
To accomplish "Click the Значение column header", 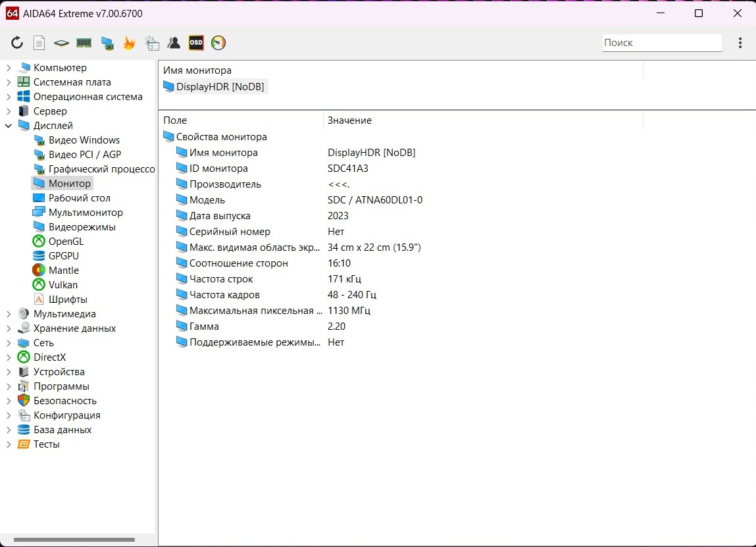I will (x=349, y=120).
